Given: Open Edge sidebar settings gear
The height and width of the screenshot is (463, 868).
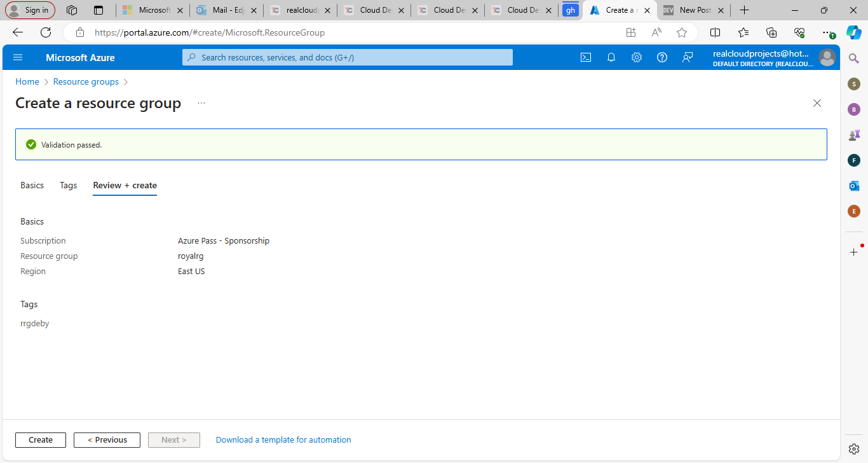Looking at the screenshot, I should pos(854,448).
